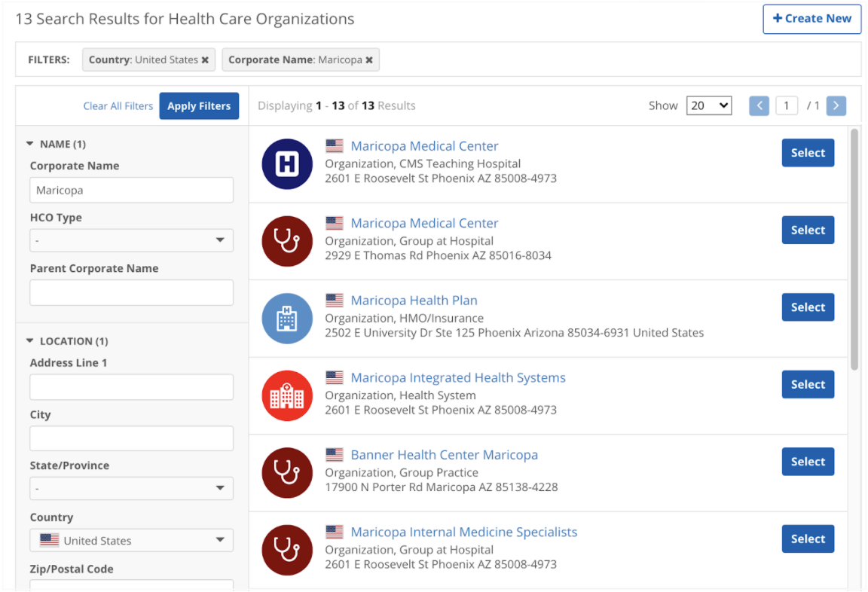
Task: Remove the Corporate Name: Maricopa filter chip
Action: pos(369,60)
